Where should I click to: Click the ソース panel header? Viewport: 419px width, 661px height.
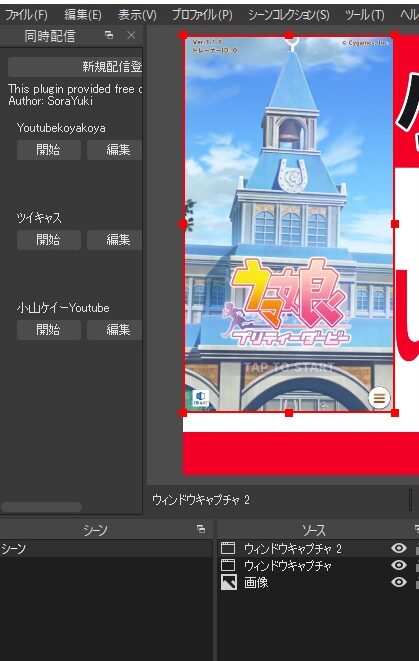coord(314,529)
